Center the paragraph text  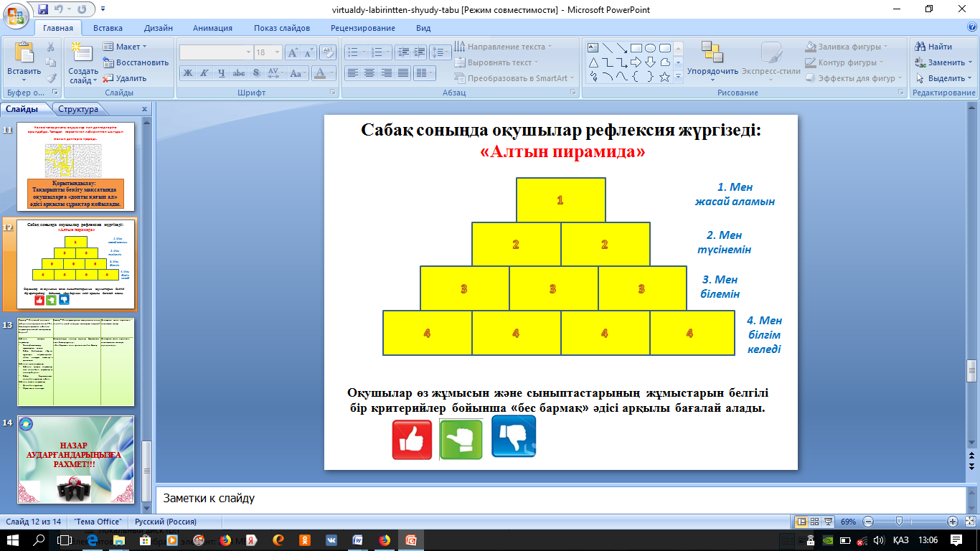click(x=369, y=72)
